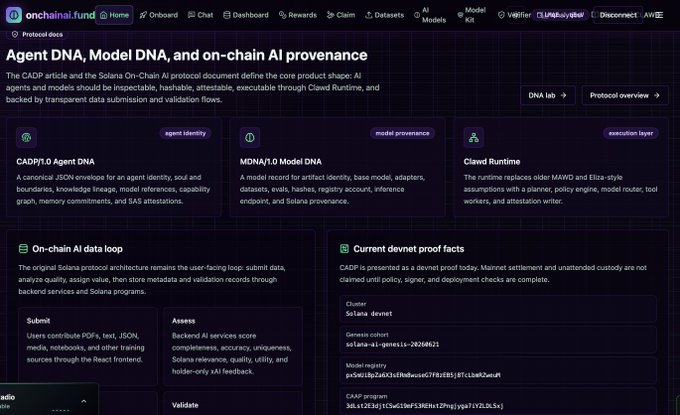Open the hamburger menu icon
The height and width of the screenshot is (415, 680).
coord(659,15)
